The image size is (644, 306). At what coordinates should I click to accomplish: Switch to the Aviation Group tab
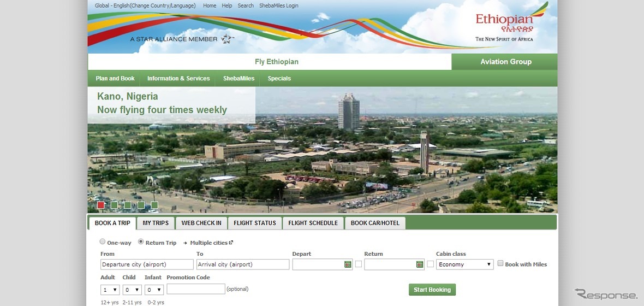click(505, 62)
